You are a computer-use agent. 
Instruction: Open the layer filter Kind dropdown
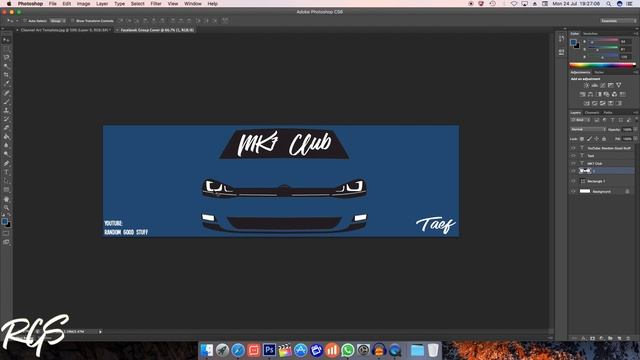[x=580, y=120]
